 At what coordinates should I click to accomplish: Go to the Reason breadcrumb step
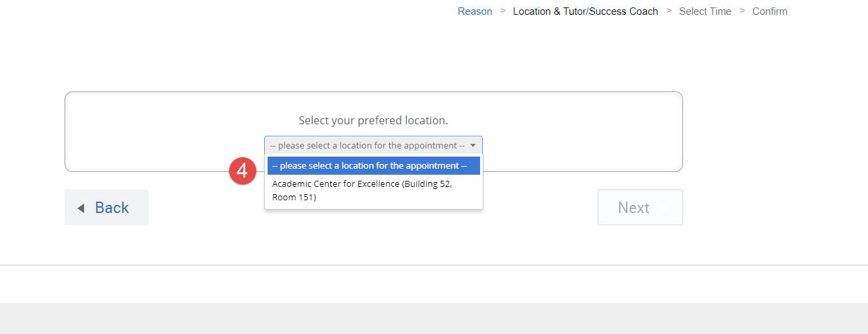click(475, 11)
